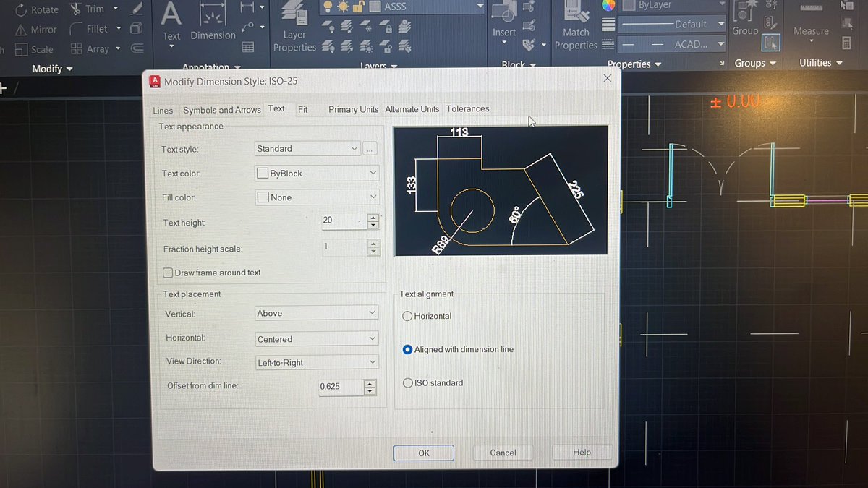Screen dimensions: 868x488
Task: Click the ASSS layer color swatch
Action: click(375, 7)
